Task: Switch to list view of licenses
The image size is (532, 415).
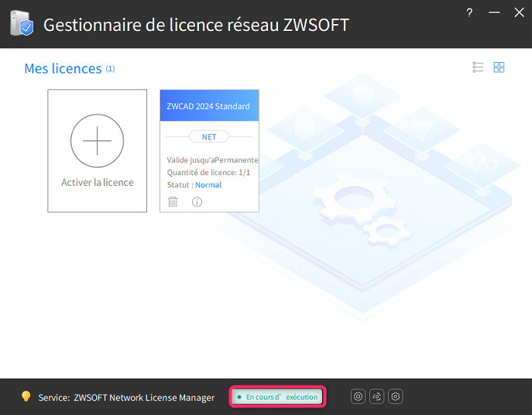Action: 478,67
